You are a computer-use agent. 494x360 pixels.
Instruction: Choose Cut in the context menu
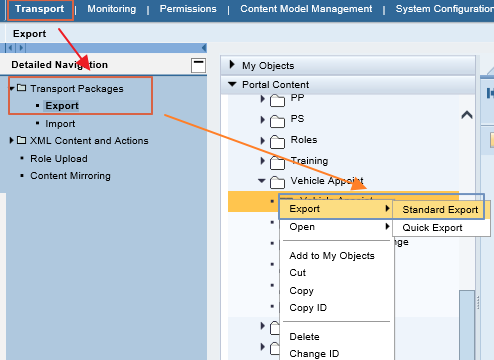pos(298,273)
